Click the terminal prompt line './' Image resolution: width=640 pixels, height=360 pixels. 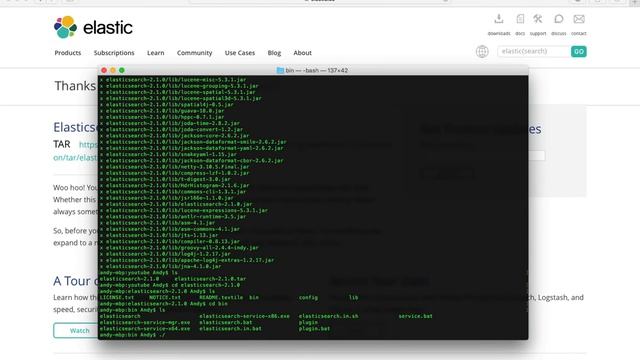[x=132, y=335]
